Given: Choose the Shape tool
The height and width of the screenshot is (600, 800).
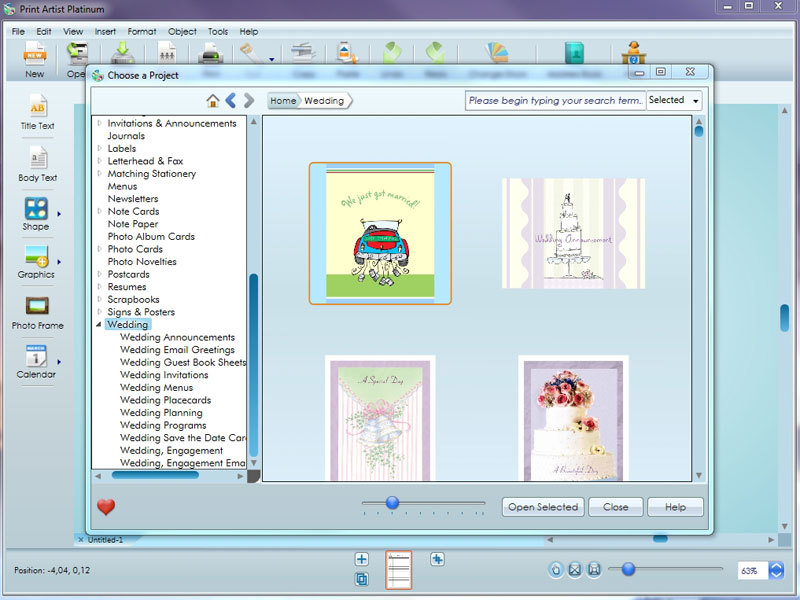Looking at the screenshot, I should [x=36, y=214].
